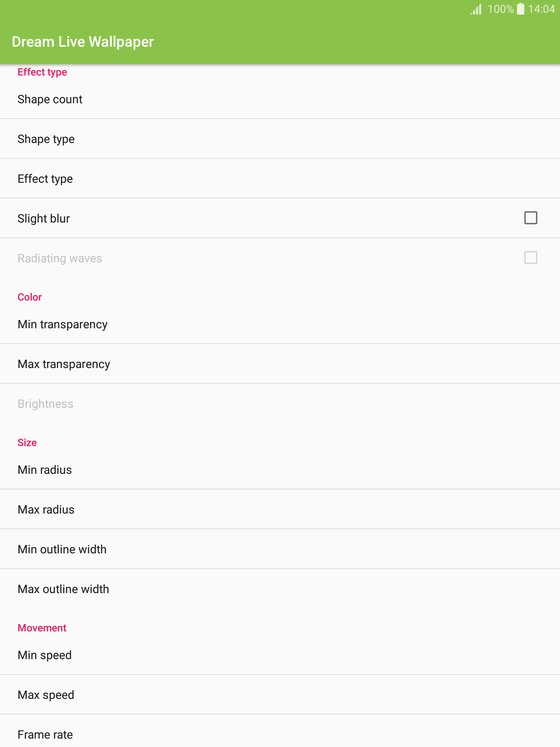Open the Min radius setting
This screenshot has width=560, height=747.
coord(280,469)
